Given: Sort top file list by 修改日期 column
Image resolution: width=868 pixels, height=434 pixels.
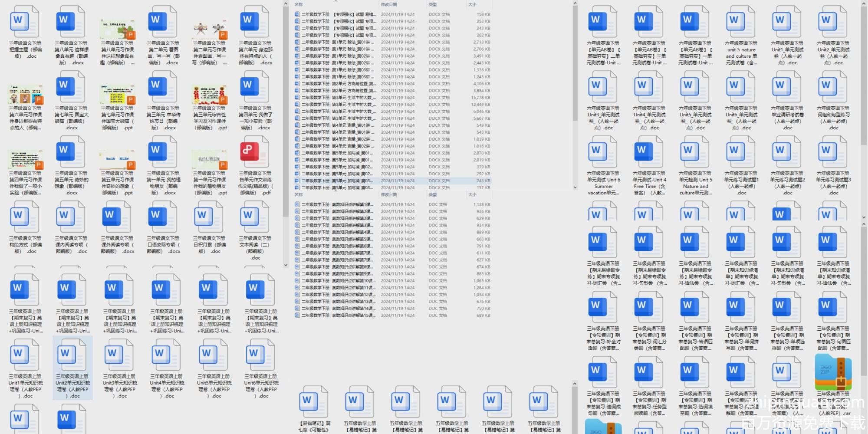Looking at the screenshot, I should (x=389, y=4).
